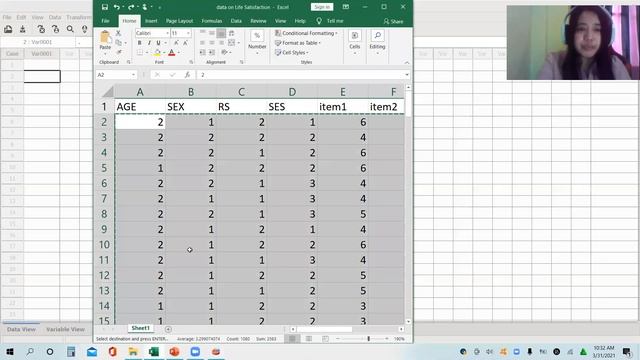Open Variable View tab in SPSS window
Screen dimensions: 640x360
65,329
